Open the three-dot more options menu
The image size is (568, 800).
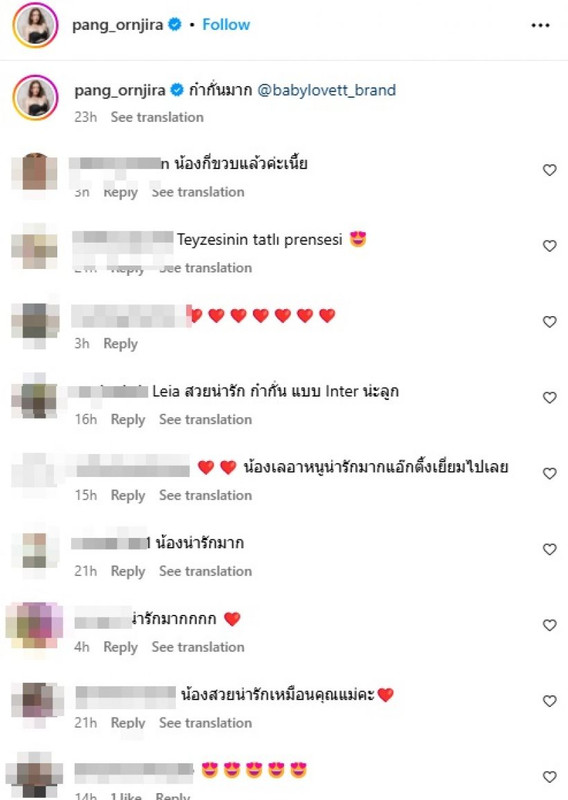tap(540, 25)
